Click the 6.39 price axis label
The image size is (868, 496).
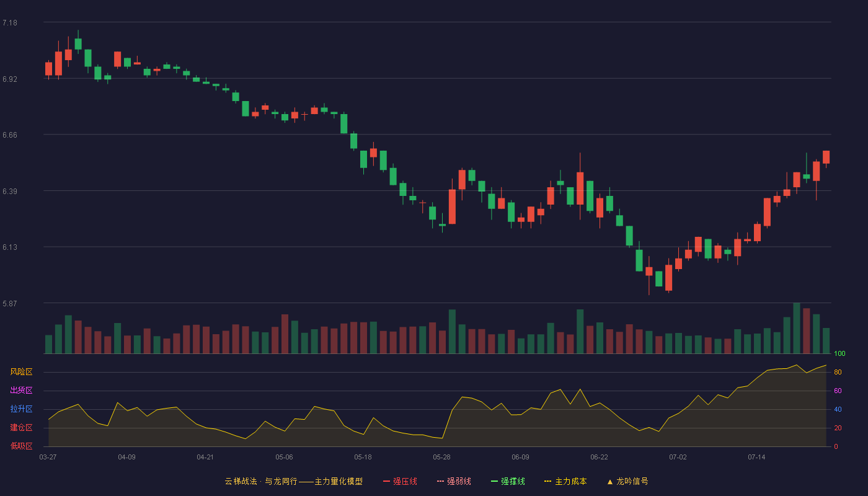point(10,192)
